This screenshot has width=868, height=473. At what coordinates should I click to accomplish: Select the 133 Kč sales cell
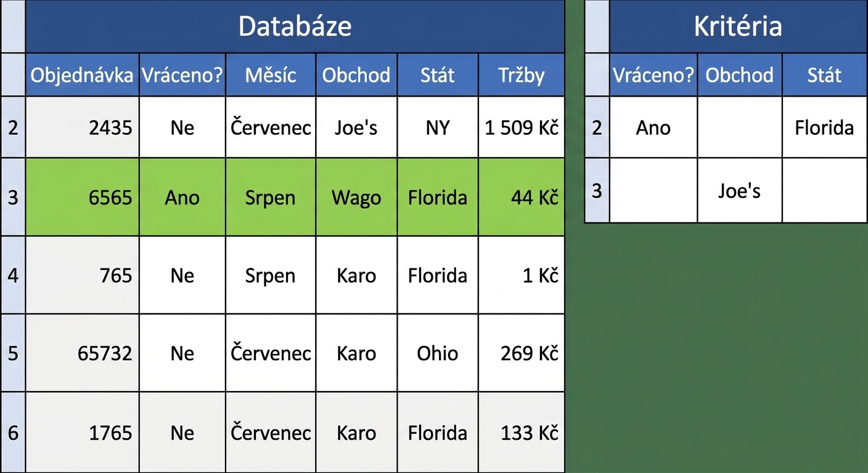[522, 432]
